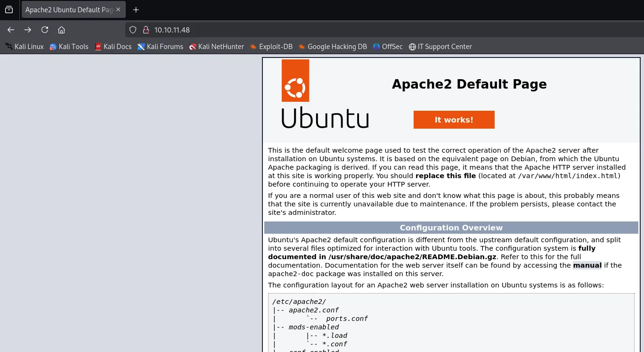
Task: Click "apache2.conf" in the config layout
Action: click(x=314, y=310)
